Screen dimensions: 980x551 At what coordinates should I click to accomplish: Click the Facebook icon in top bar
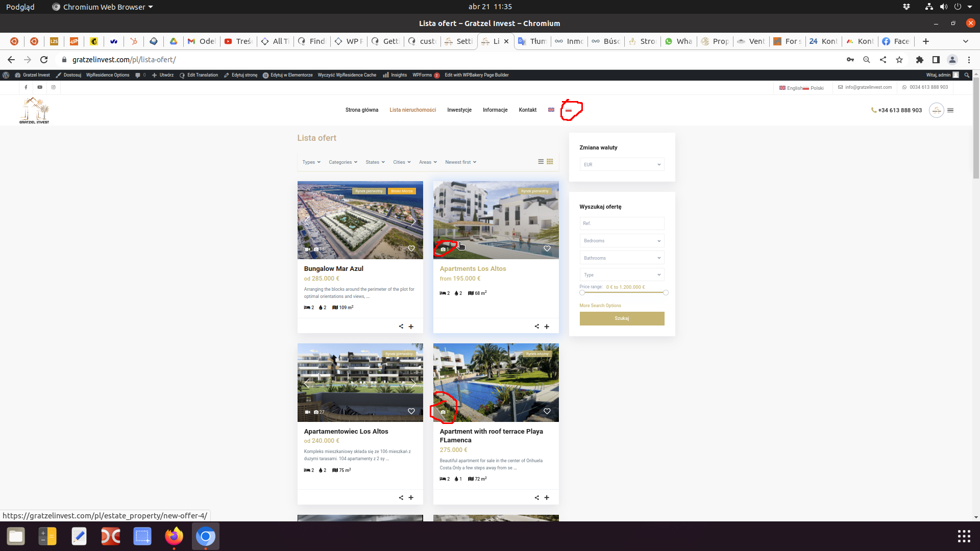tap(26, 87)
